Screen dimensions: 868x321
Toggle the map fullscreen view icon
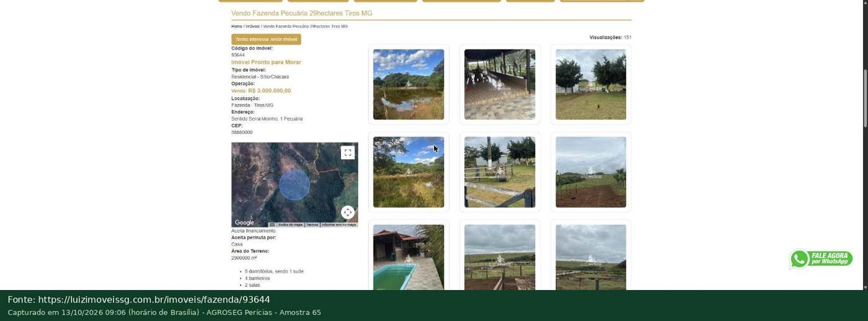[348, 152]
